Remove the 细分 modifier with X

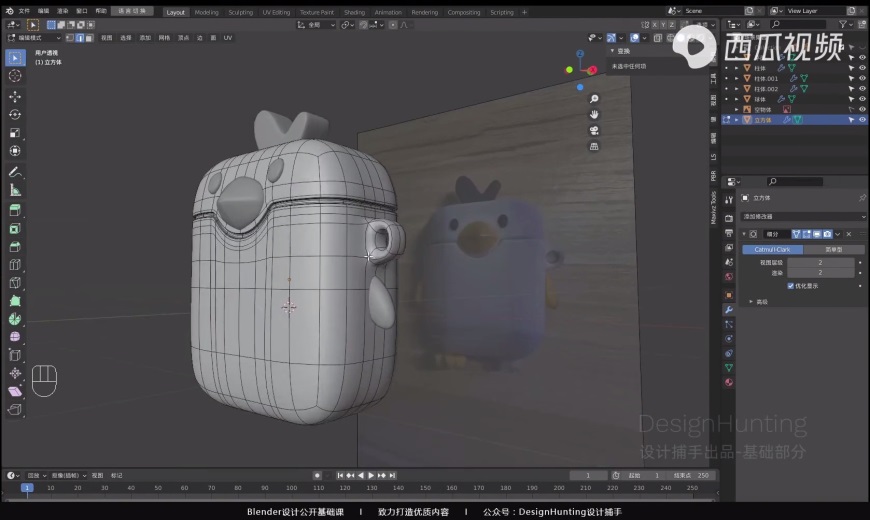[848, 234]
